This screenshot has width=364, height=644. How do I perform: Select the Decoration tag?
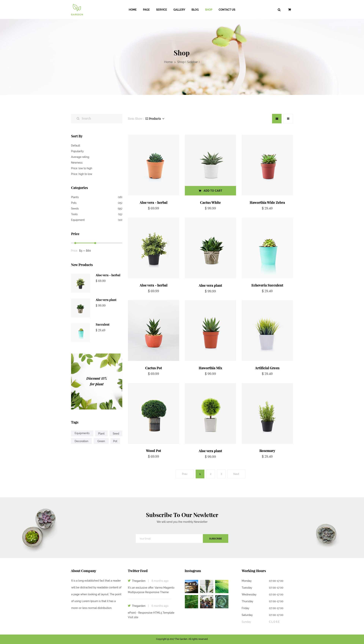click(81, 441)
